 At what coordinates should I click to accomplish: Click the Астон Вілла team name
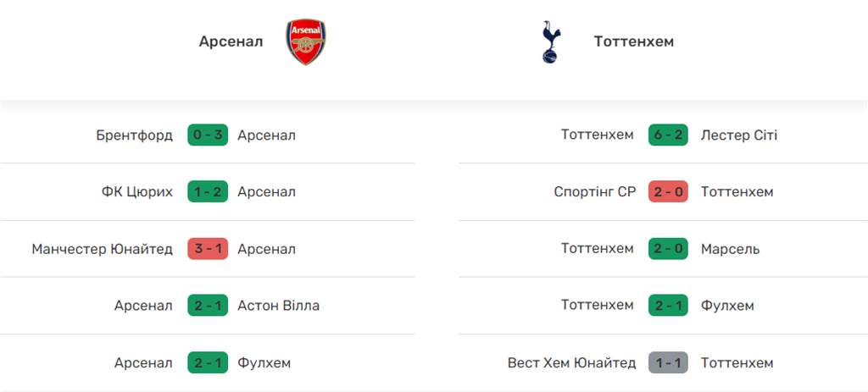click(x=279, y=306)
